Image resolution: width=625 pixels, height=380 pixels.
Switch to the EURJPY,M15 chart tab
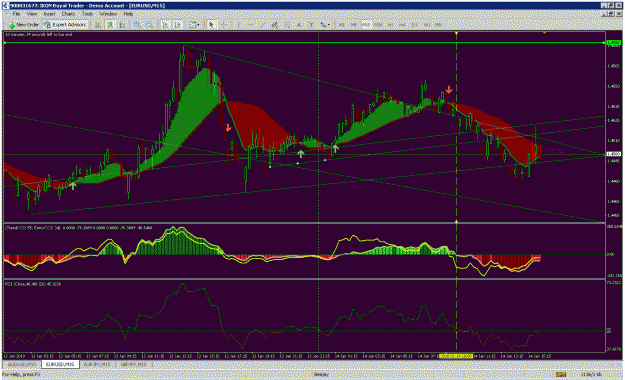(97, 364)
